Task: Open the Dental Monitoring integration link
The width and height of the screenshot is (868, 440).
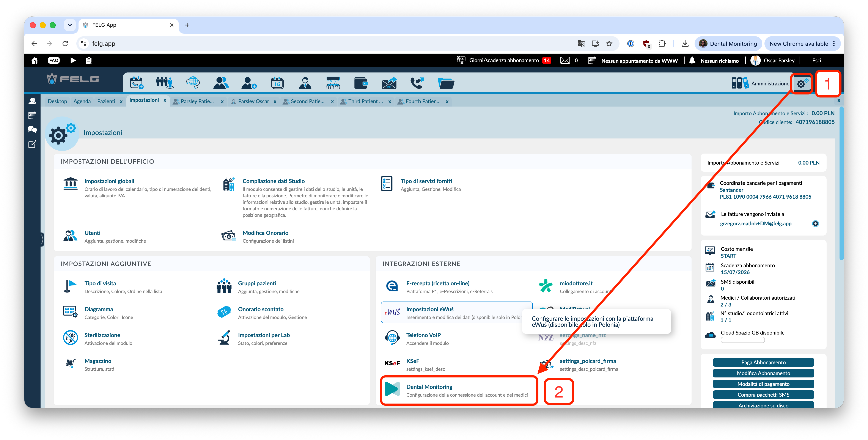Action: point(429,387)
